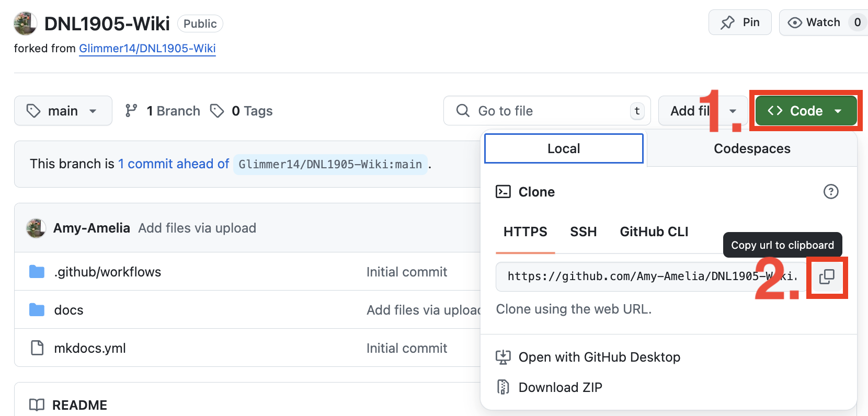The image size is (868, 416).
Task: Download the repository as ZIP
Action: [560, 387]
